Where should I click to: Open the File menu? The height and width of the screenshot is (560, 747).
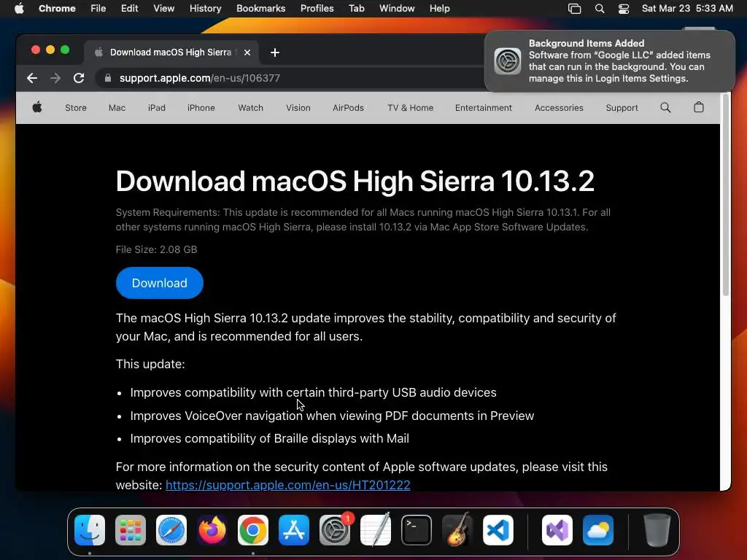tap(98, 8)
